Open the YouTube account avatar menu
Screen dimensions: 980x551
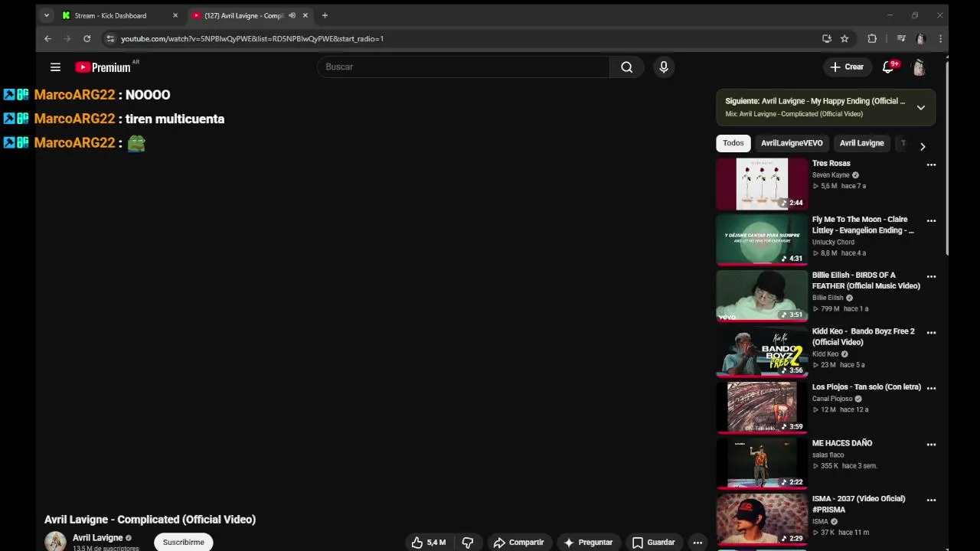[919, 67]
